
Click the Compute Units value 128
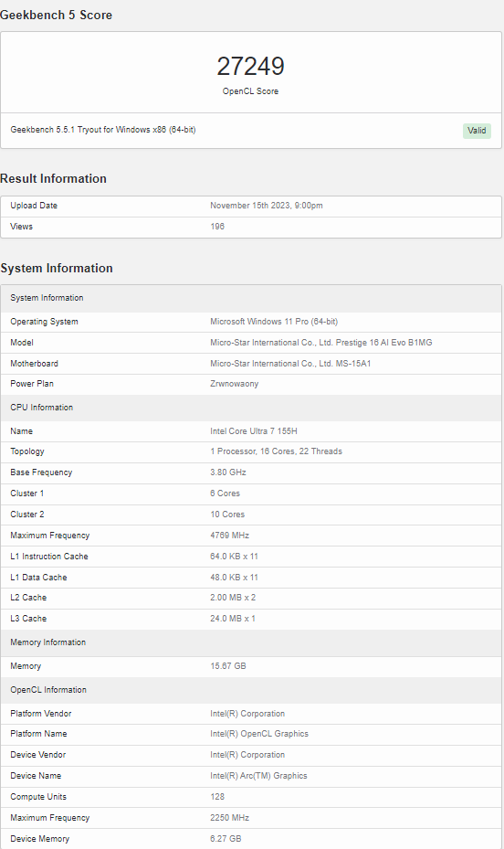(x=217, y=797)
